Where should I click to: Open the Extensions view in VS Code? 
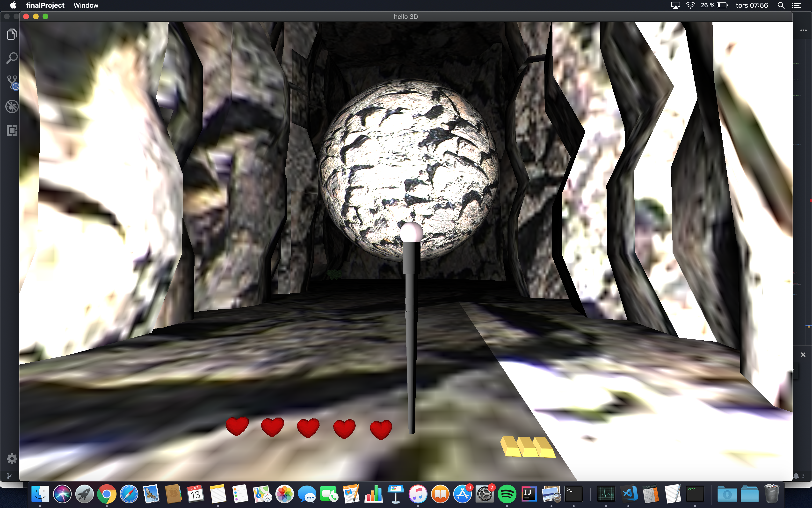pyautogui.click(x=12, y=130)
